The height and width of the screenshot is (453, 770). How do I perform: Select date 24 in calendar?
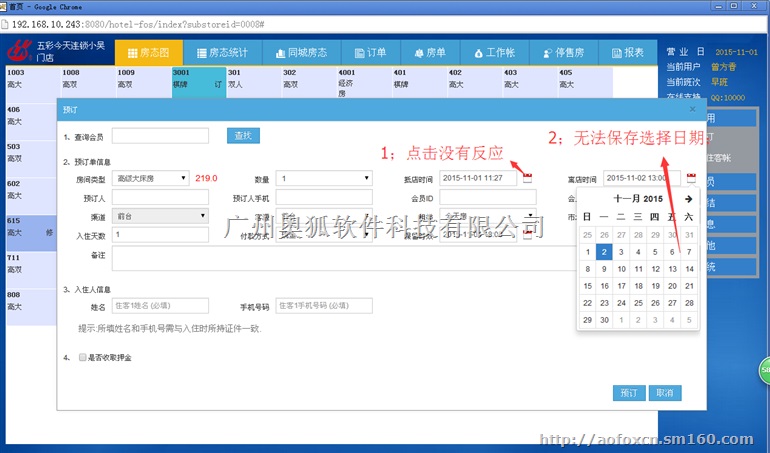tap(621, 303)
